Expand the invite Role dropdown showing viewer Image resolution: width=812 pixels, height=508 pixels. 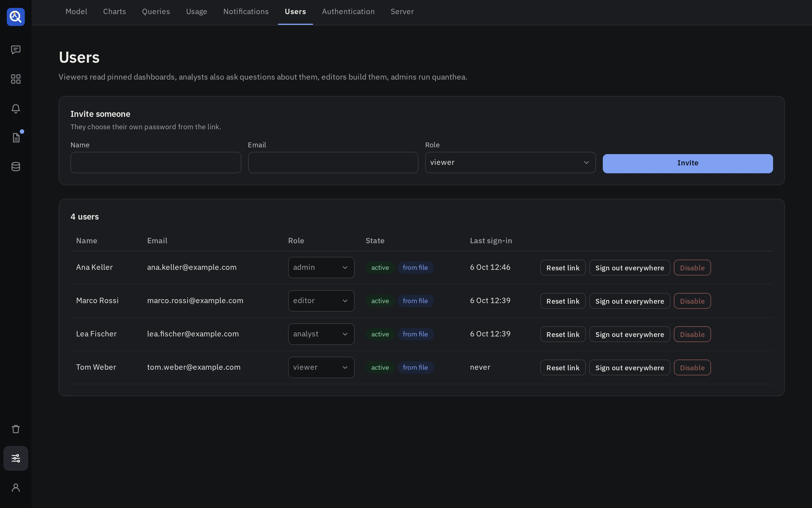point(510,163)
